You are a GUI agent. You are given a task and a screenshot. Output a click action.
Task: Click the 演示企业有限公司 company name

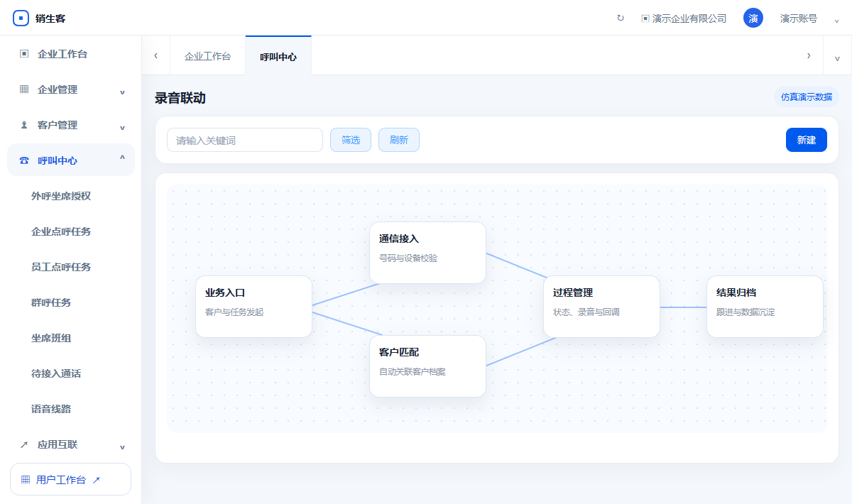(x=689, y=18)
